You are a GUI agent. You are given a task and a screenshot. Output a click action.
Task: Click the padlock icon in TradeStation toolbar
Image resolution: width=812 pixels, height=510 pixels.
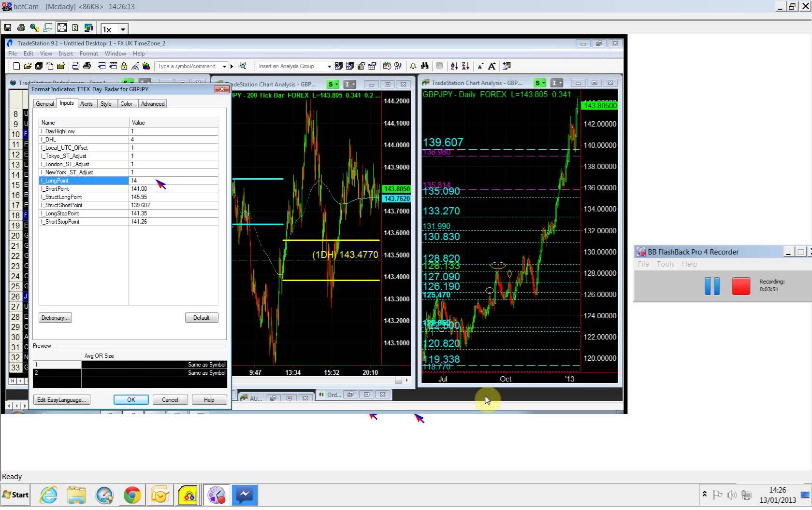[124, 66]
